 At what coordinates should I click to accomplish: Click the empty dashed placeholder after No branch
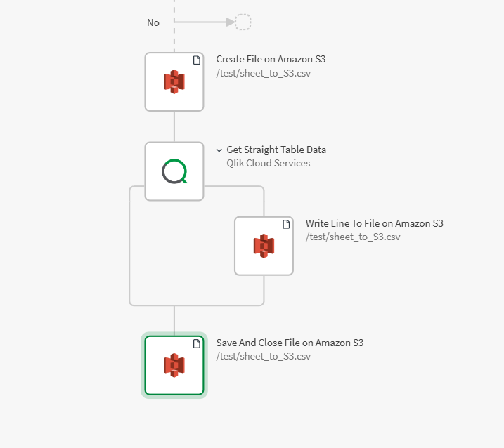click(x=243, y=22)
